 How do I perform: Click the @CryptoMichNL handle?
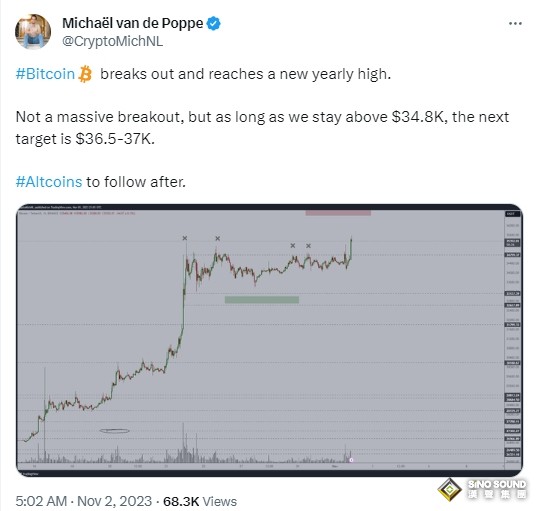112,41
